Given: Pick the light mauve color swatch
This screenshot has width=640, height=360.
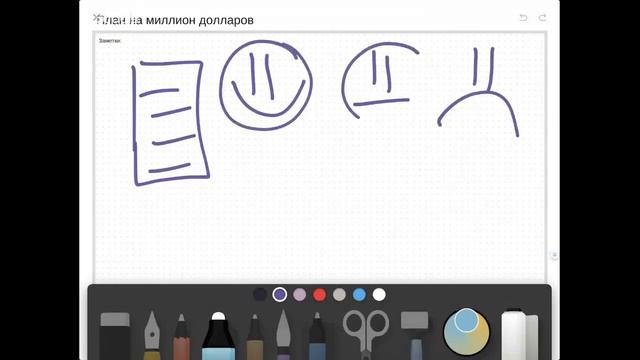Looking at the screenshot, I should pos(300,294).
